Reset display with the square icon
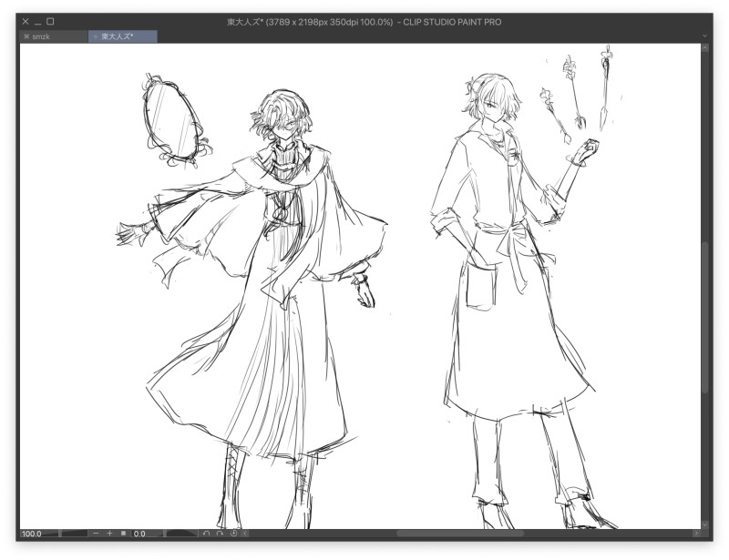Image resolution: width=729 pixels, height=560 pixels. point(123,534)
